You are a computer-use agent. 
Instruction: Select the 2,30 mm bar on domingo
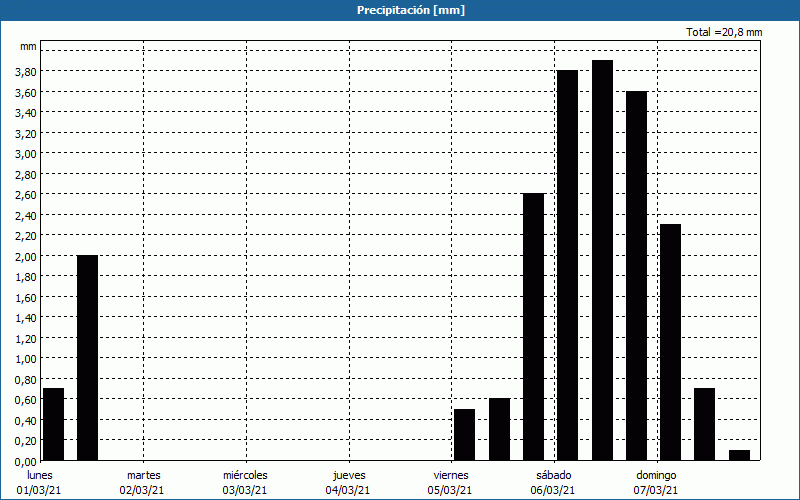670,342
